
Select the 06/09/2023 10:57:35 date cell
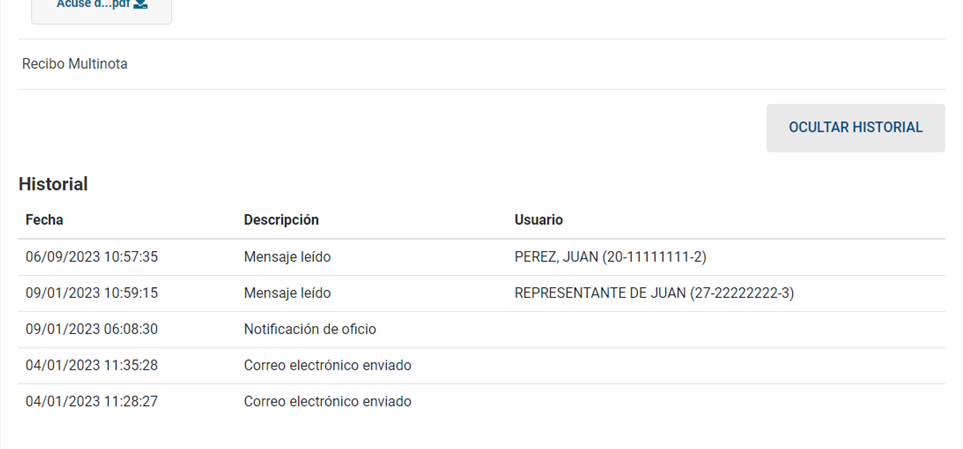click(92, 257)
